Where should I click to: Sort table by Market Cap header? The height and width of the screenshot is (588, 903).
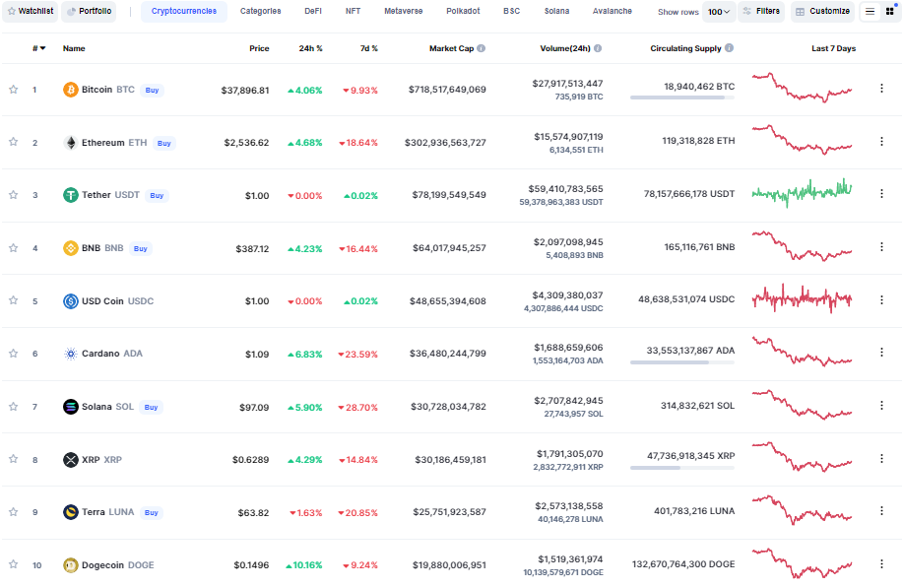[x=451, y=48]
